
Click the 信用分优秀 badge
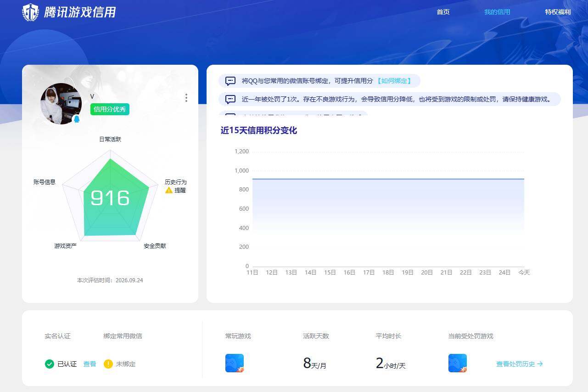(x=110, y=109)
